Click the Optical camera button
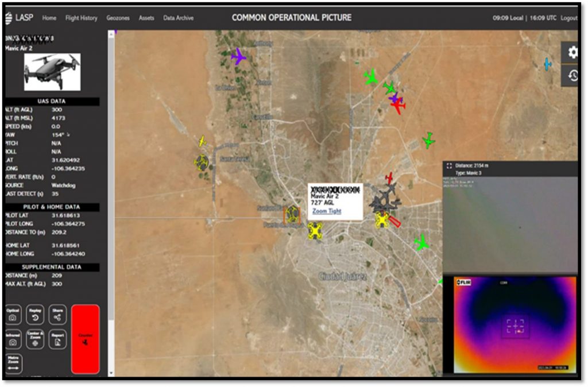 tap(13, 314)
